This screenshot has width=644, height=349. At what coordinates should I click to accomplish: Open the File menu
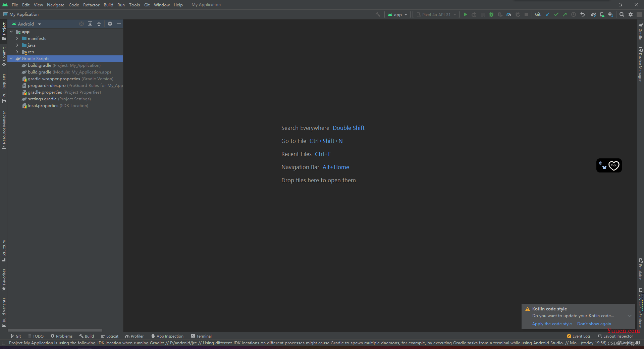(15, 5)
